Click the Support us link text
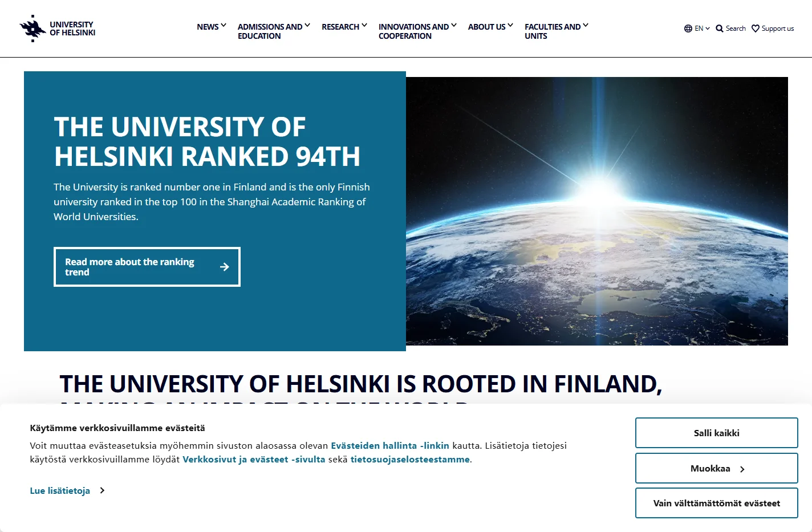812x532 pixels. [778, 29]
